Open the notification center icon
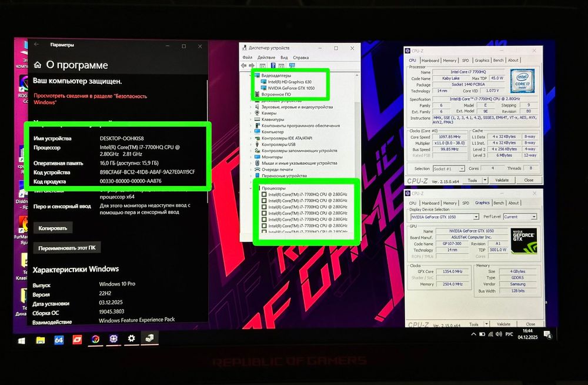 tap(547, 335)
